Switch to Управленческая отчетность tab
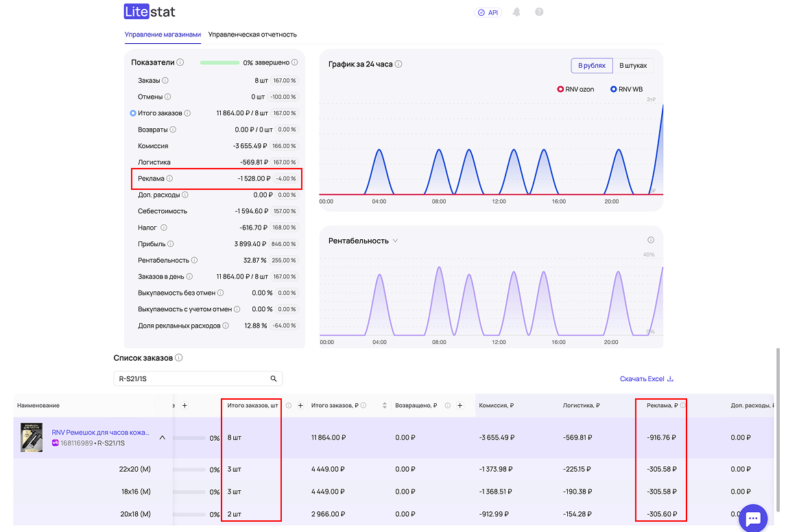Viewport: 788px width, 532px height. tap(252, 34)
